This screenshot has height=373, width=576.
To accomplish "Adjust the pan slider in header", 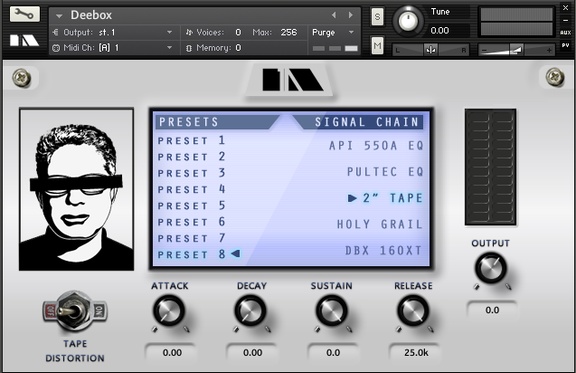I will coord(431,50).
